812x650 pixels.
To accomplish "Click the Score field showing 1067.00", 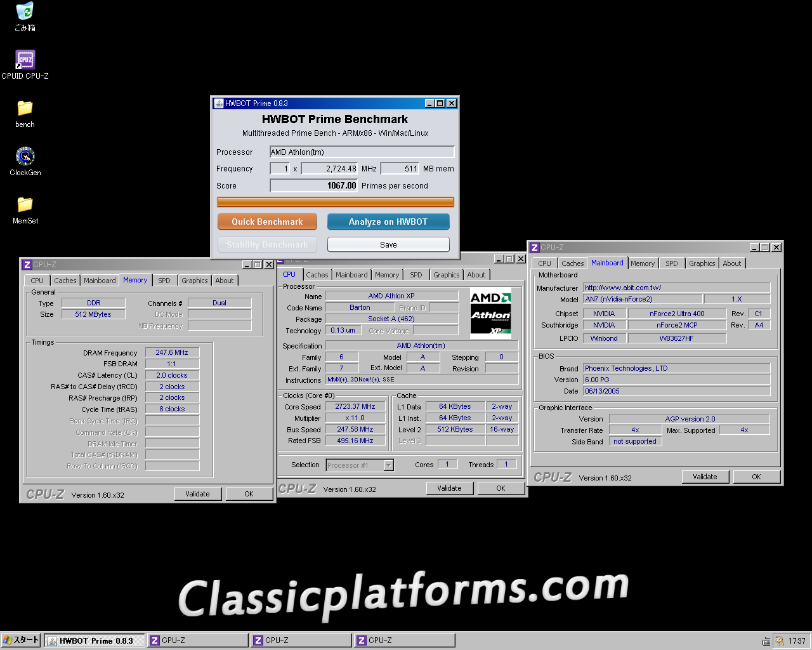I will point(314,185).
